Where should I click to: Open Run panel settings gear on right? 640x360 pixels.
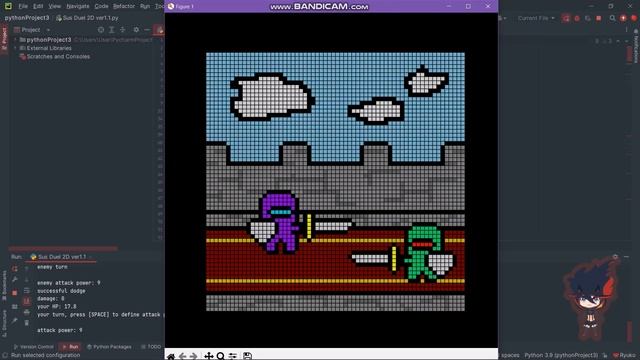pos(615,257)
